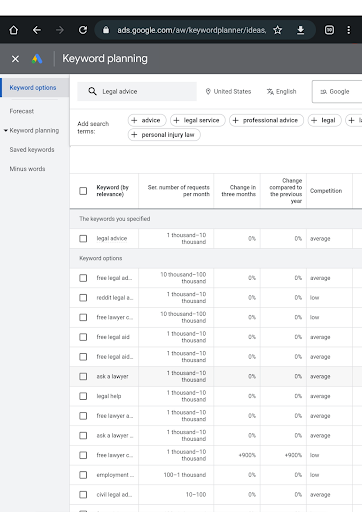Click '100–1 thousand' requests value
The width and height of the screenshot is (362, 512).
coord(185,475)
